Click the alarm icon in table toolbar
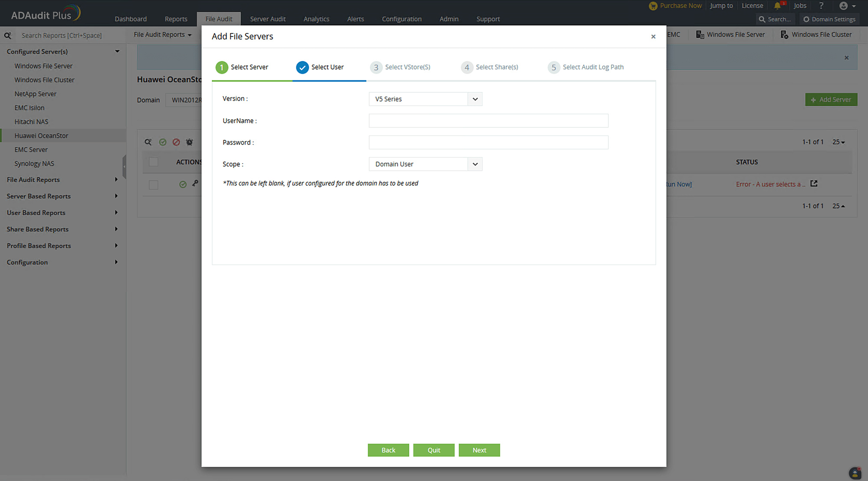The height and width of the screenshot is (481, 868). (190, 142)
